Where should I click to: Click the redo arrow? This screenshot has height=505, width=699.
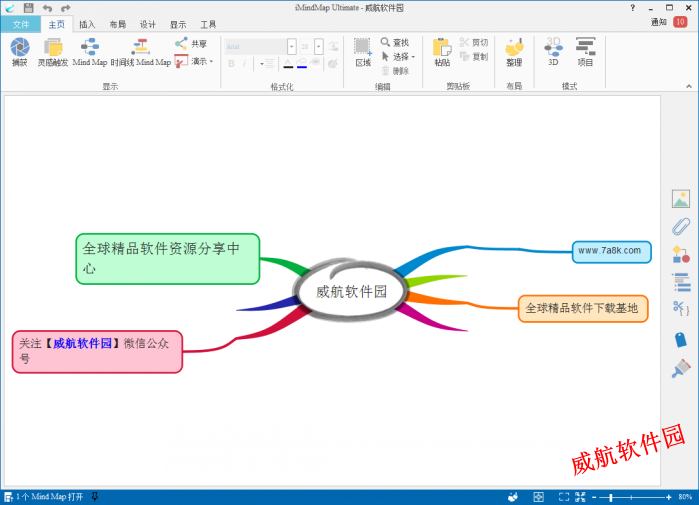coord(66,8)
